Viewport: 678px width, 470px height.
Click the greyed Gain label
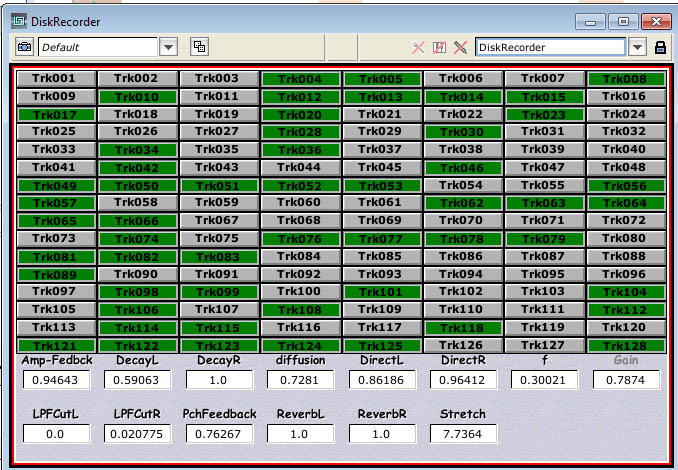(x=626, y=360)
